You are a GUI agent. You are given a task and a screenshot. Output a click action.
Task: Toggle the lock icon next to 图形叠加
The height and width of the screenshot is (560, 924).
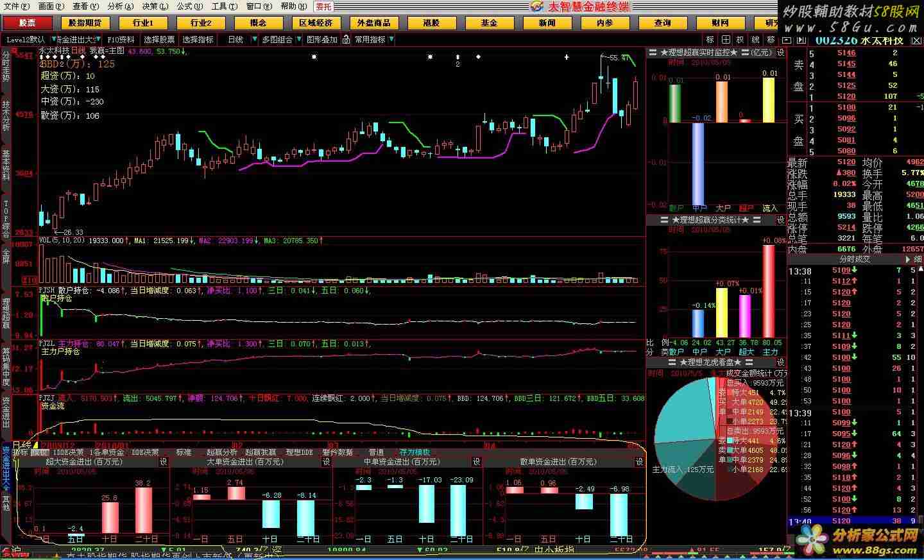coord(346,39)
